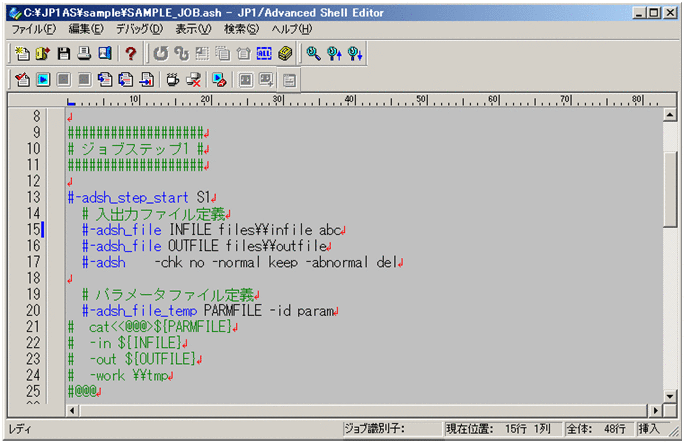Screen dimensions: 685x445
Task: Click the Step-over debug icon
Action: [126, 80]
